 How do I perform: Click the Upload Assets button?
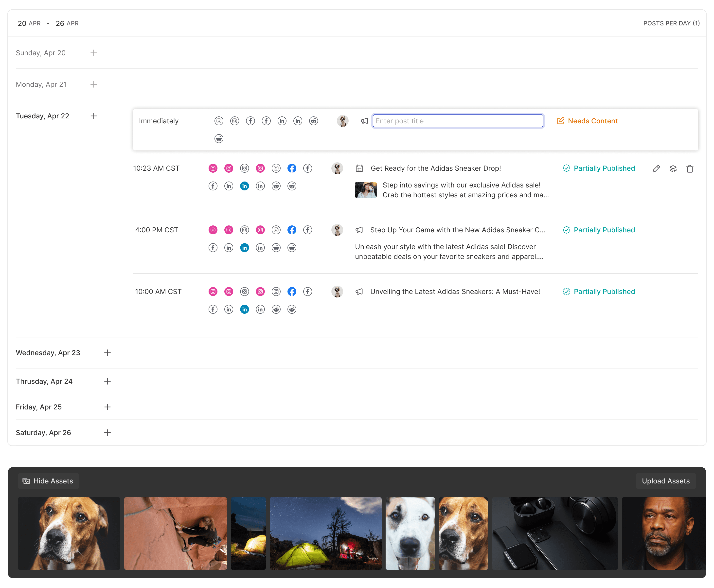pos(666,481)
